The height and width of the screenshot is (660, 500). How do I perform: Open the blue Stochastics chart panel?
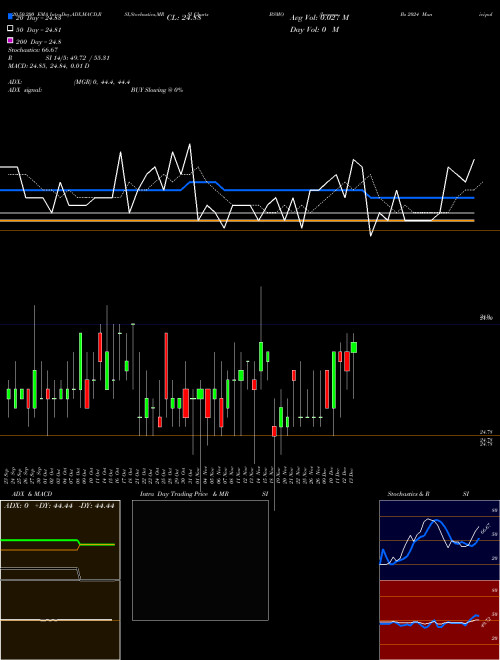[439, 540]
